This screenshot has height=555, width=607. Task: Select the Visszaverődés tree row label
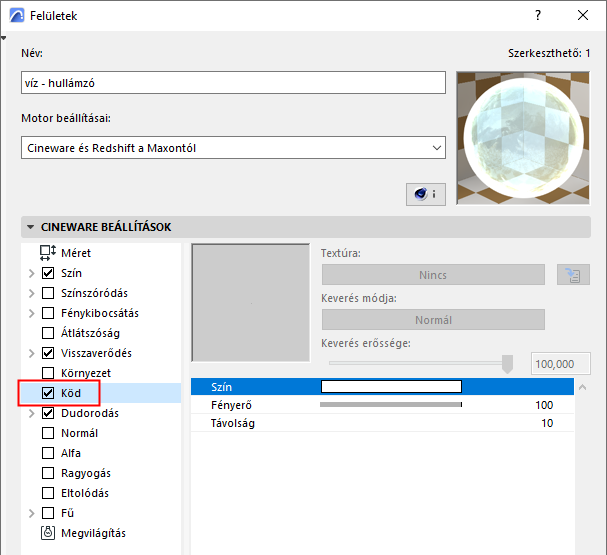coord(96,353)
